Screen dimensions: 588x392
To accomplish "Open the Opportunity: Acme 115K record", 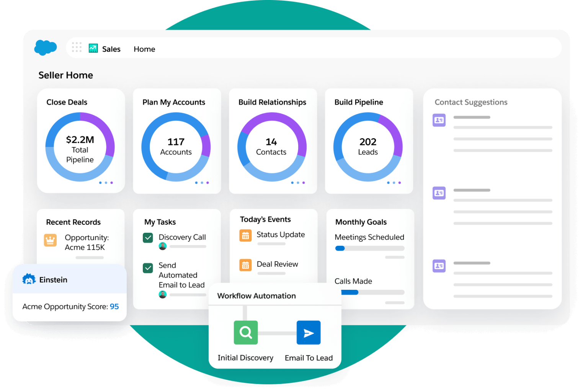I will click(x=85, y=242).
